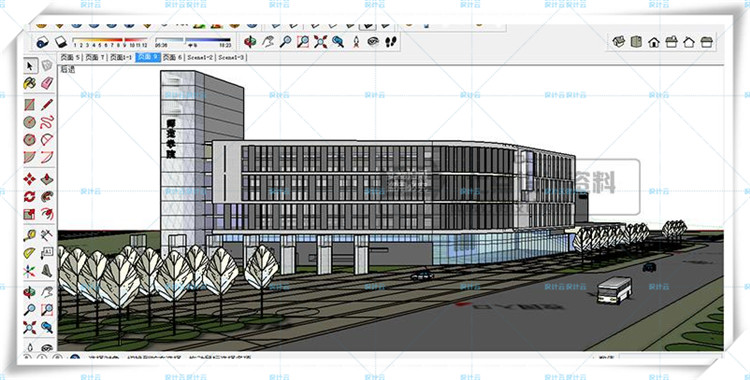Switch to the 页面1-1 scene tab

(121, 57)
